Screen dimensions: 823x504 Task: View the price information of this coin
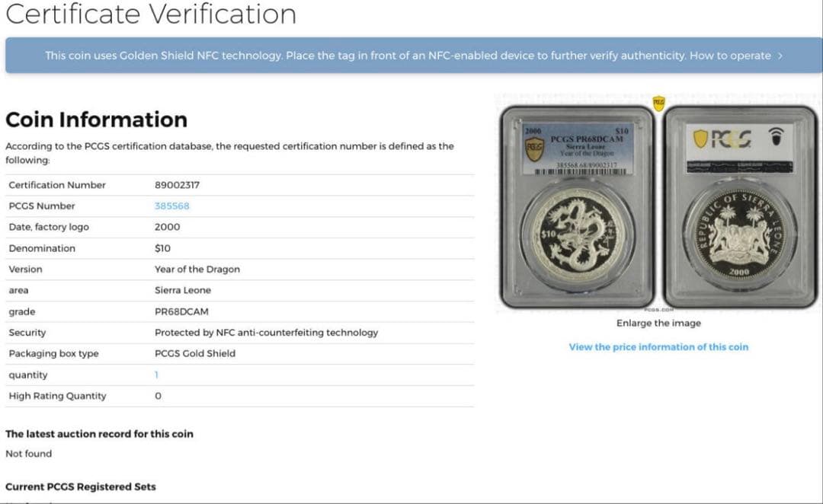coord(658,346)
